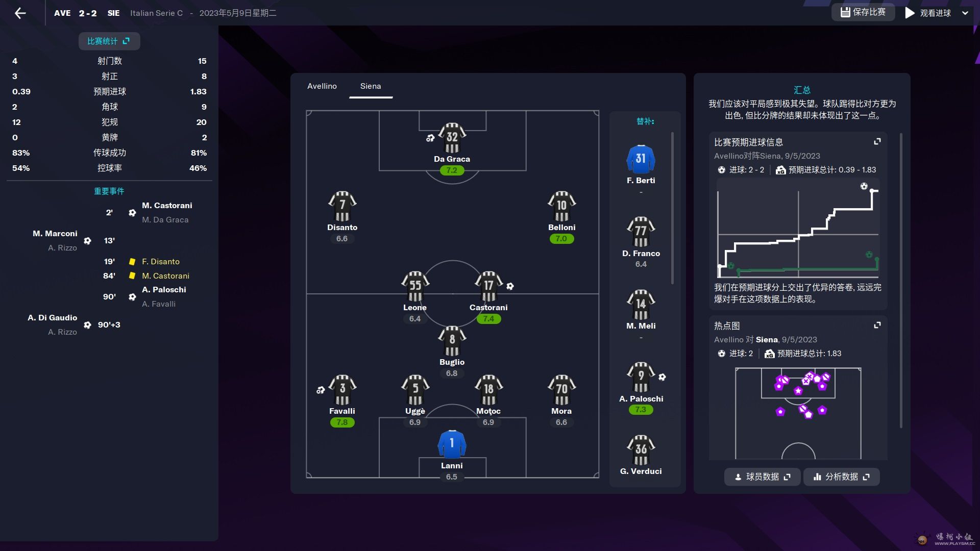Switch to the Avellino lineup tab

[x=322, y=86]
